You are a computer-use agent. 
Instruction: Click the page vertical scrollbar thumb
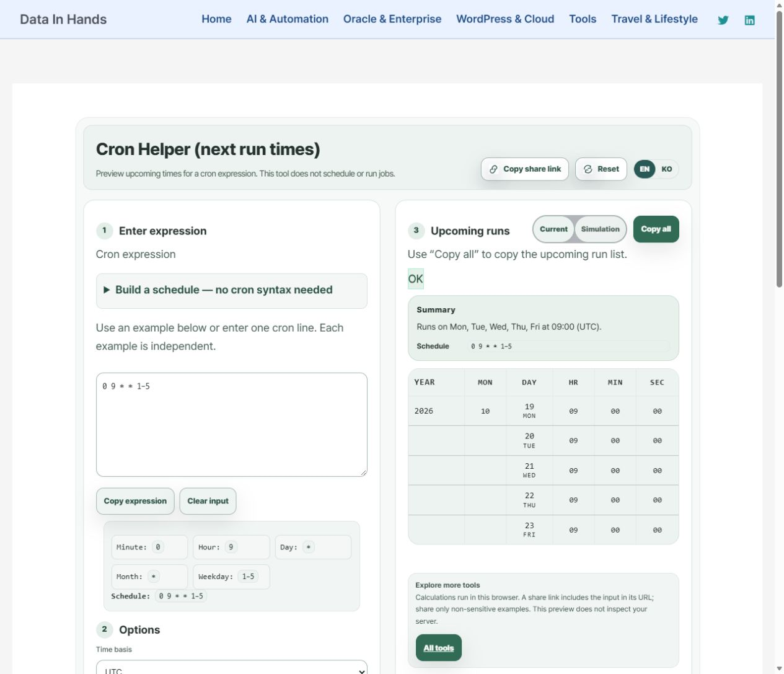coord(779,149)
